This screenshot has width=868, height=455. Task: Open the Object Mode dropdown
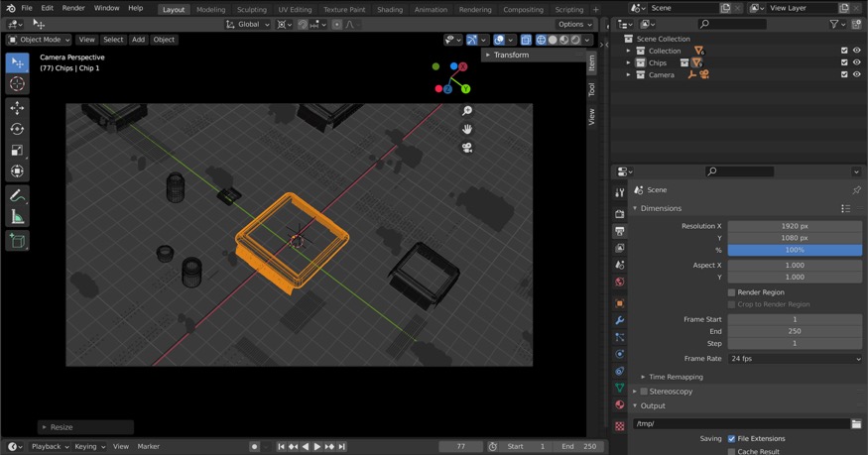pyautogui.click(x=39, y=40)
